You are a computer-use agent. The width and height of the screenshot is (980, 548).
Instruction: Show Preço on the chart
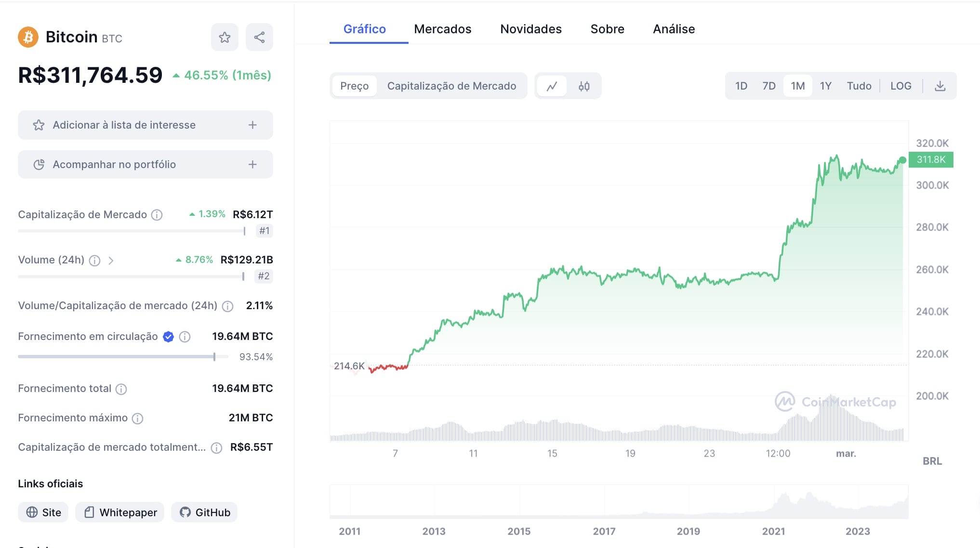coord(355,86)
